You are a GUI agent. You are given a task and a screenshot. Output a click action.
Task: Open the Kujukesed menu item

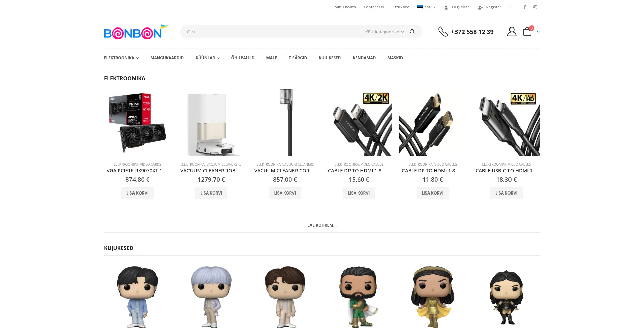tap(330, 58)
